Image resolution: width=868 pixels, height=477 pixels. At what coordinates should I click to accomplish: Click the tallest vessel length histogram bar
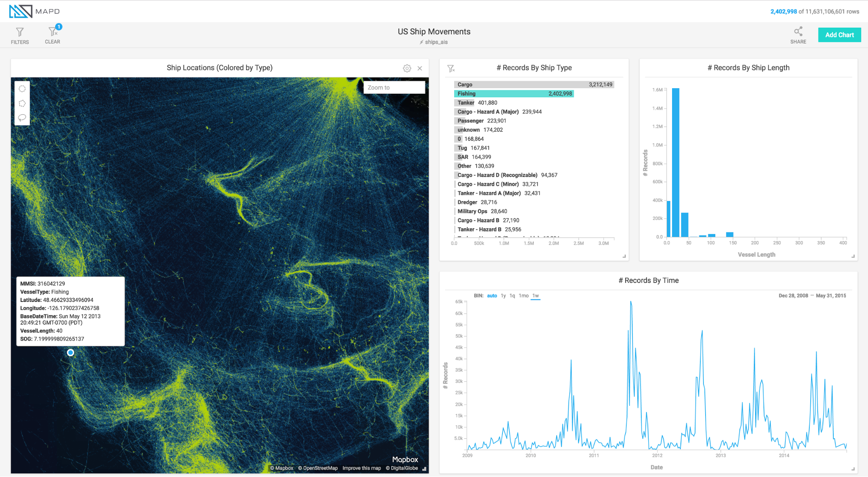click(x=676, y=162)
